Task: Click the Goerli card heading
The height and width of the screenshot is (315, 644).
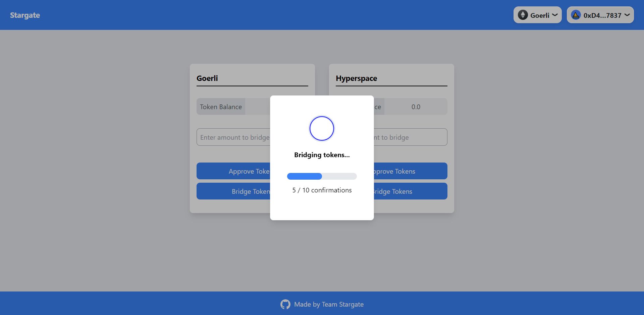Action: click(x=207, y=78)
